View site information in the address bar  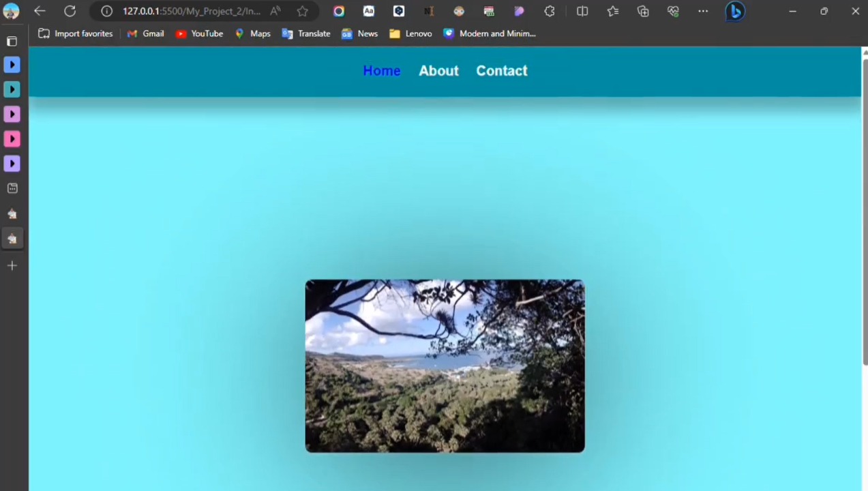click(106, 11)
